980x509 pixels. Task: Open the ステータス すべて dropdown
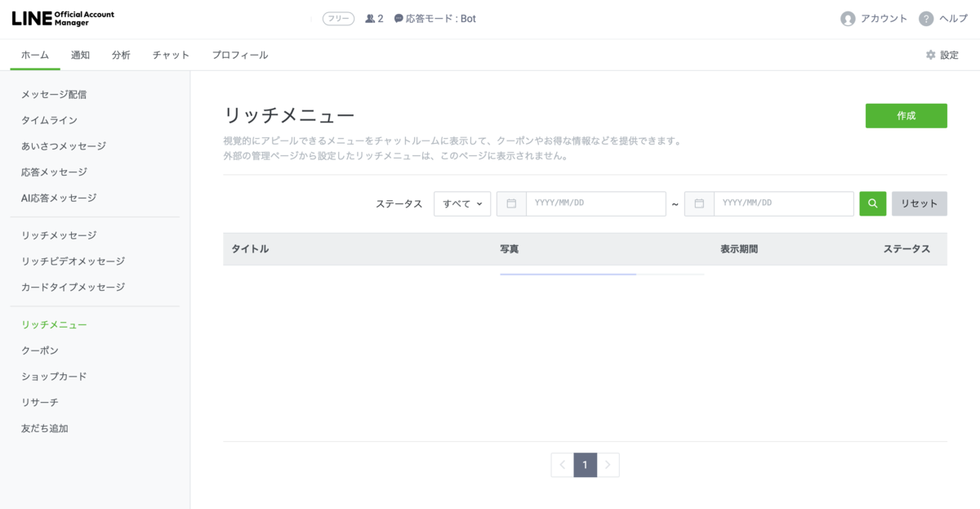coord(462,203)
